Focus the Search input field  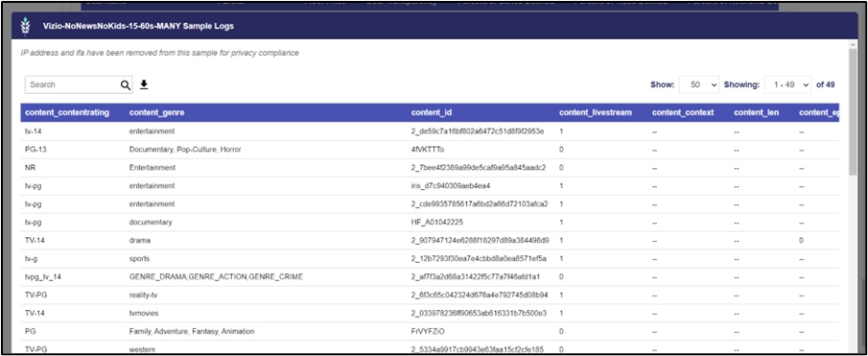click(x=72, y=84)
